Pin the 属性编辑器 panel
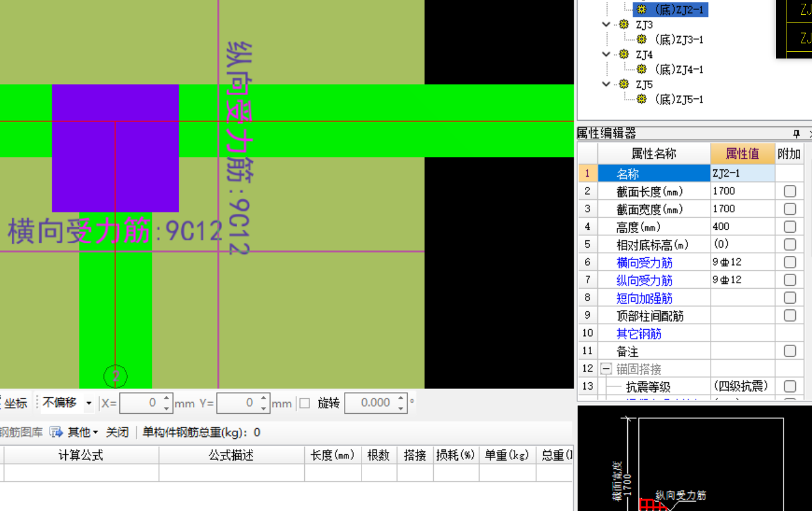Viewport: 812px width, 511px height. point(796,134)
